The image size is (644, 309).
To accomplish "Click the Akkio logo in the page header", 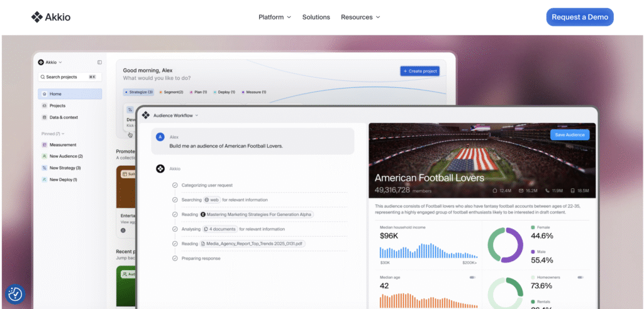I will click(x=51, y=17).
